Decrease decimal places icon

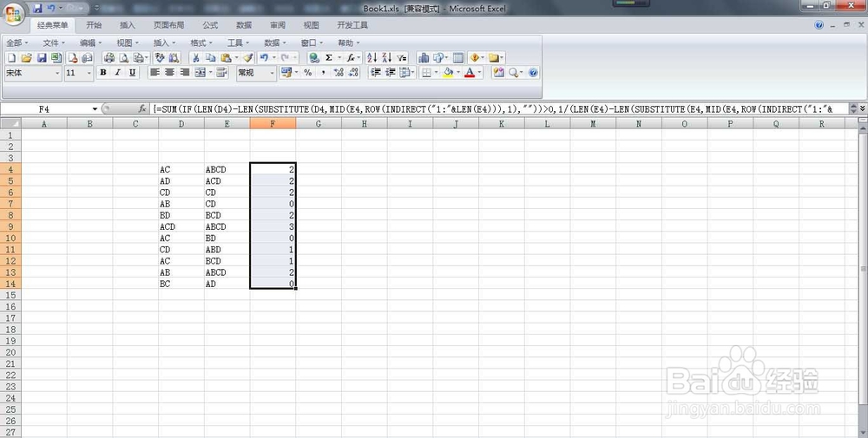pyautogui.click(x=354, y=73)
